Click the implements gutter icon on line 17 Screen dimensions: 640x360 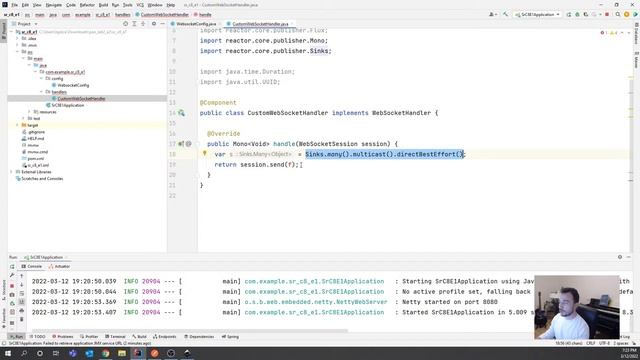[181, 144]
